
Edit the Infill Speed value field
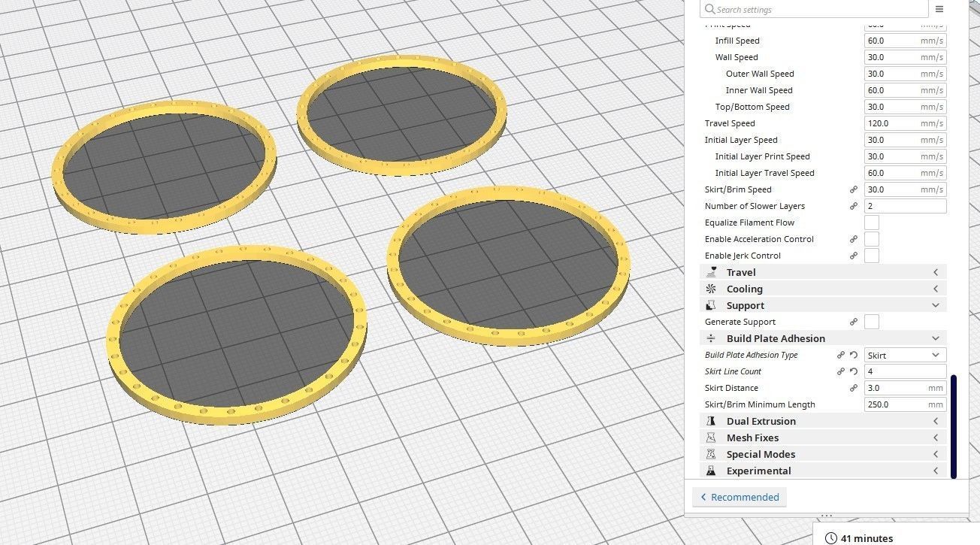(x=906, y=41)
